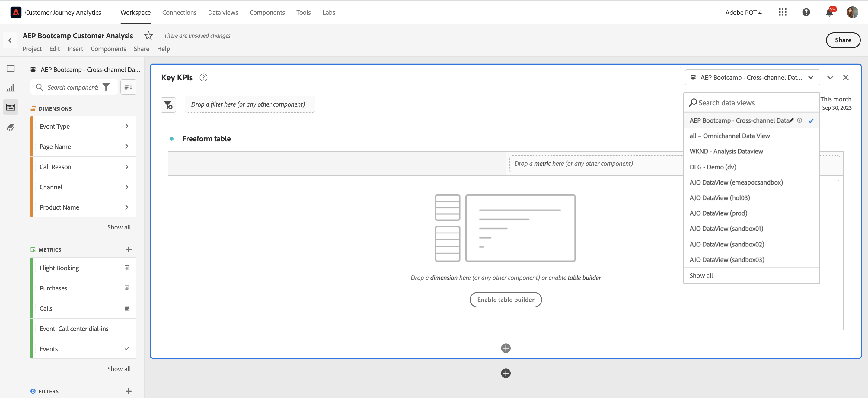Viewport: 868px width, 398px height.
Task: Click the Key KPIs help question icon
Action: (203, 78)
